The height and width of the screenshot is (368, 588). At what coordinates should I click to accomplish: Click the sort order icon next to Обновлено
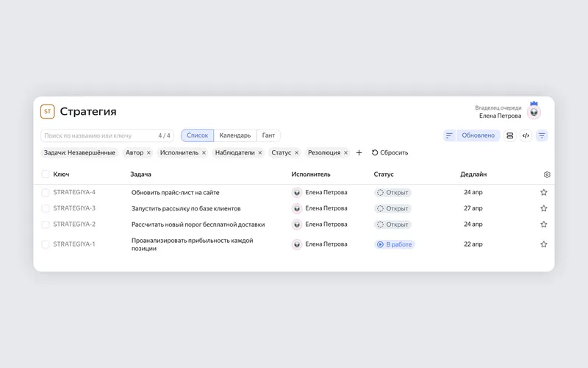click(x=449, y=135)
